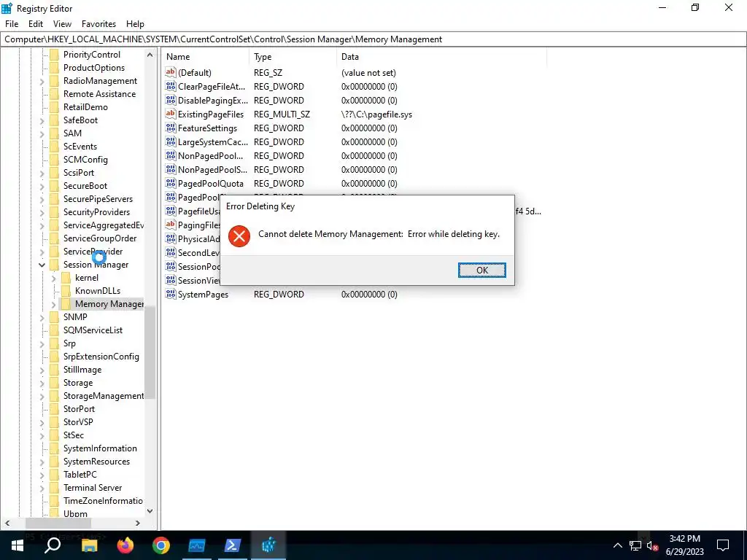Viewport: 747px width, 560px height.
Task: Select the SystemInformation tree key
Action: tap(100, 448)
